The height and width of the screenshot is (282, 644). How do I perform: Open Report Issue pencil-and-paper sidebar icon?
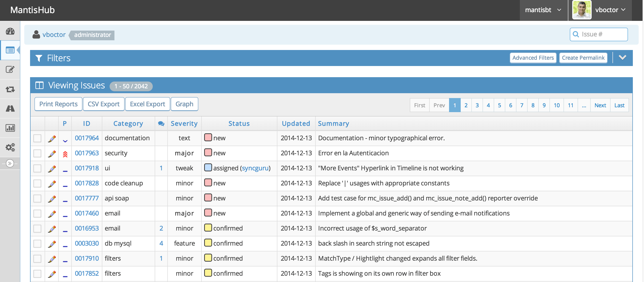(x=10, y=70)
